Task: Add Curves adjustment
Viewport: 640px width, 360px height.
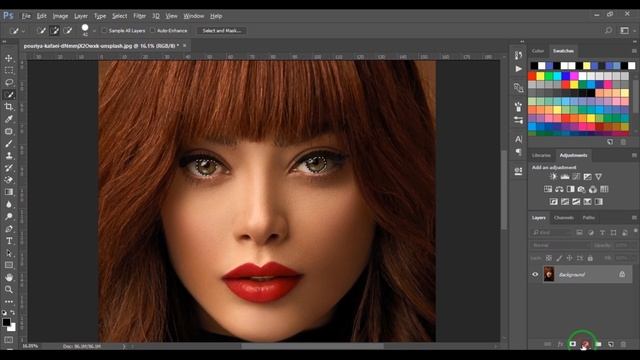Action: tap(576, 177)
